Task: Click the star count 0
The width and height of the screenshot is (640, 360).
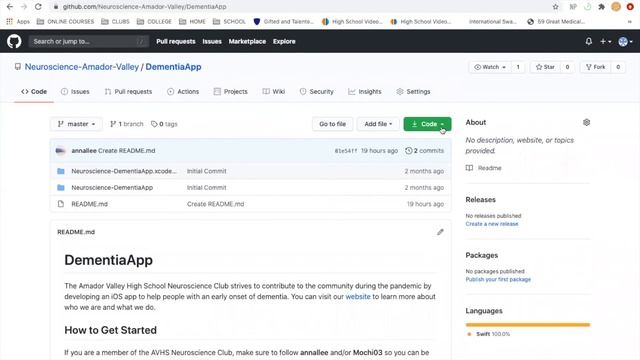Action: pyautogui.click(x=567, y=67)
